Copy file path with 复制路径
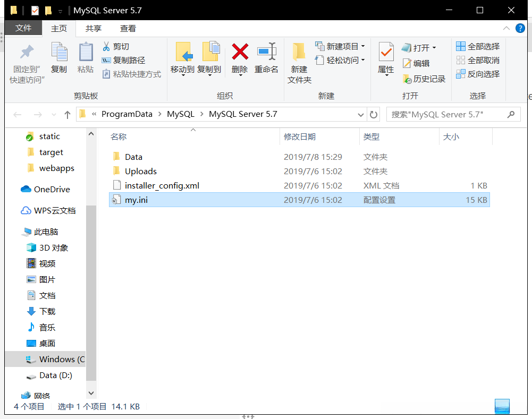Screen dimensions: 532x419 (x=123, y=61)
